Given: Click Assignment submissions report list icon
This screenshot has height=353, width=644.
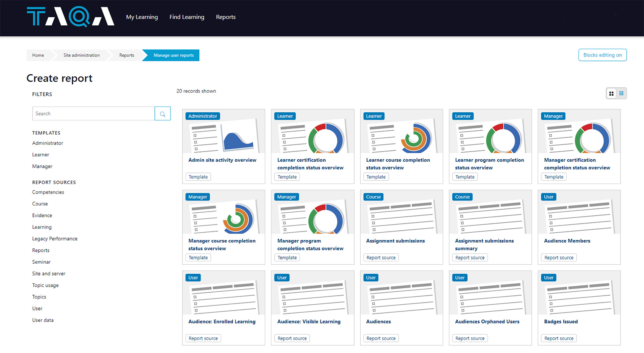Looking at the screenshot, I should 401,217.
